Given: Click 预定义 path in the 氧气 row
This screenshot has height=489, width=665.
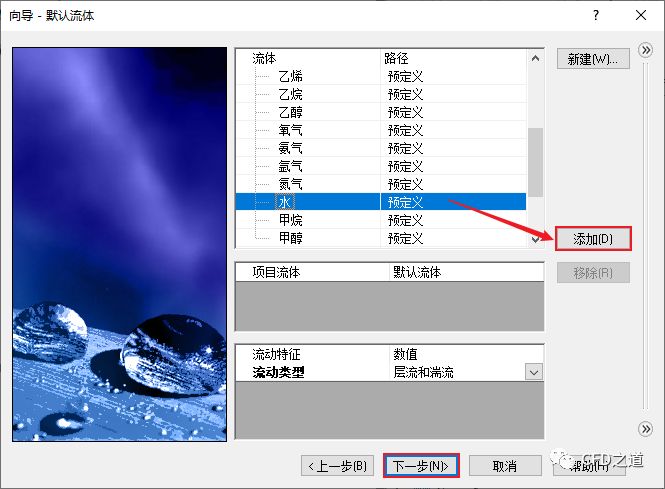Looking at the screenshot, I should (x=405, y=130).
